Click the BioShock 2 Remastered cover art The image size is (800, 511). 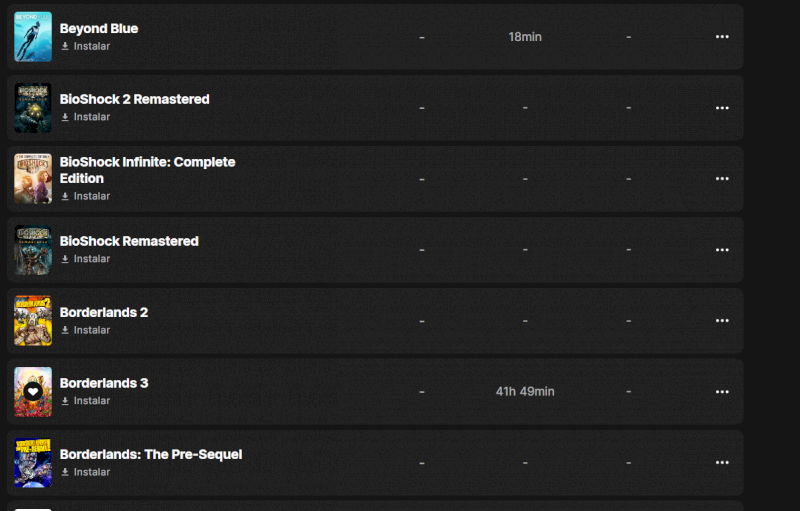pyautogui.click(x=33, y=108)
